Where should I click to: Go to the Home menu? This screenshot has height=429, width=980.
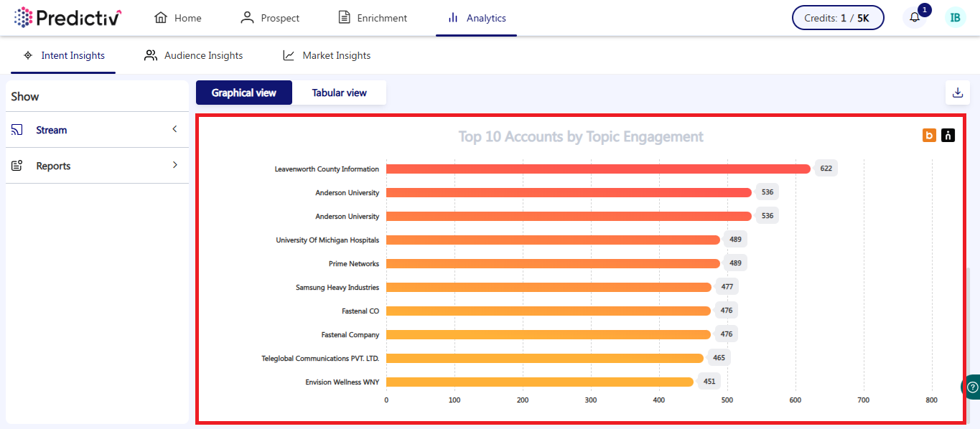(178, 18)
